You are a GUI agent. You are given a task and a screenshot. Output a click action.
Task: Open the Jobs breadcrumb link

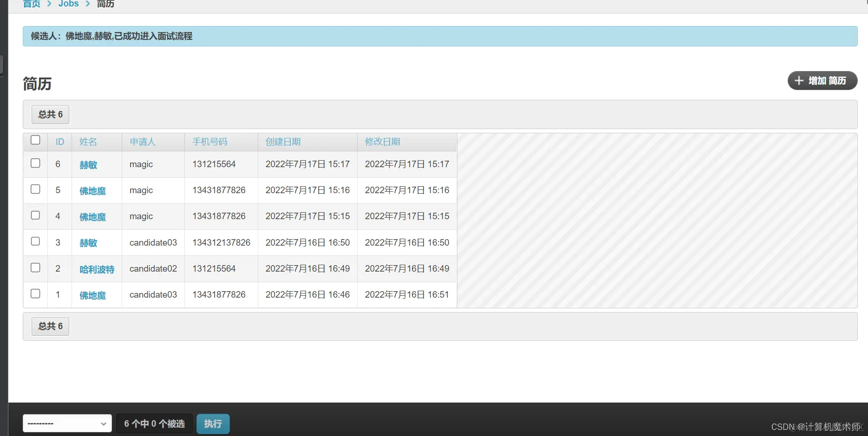click(x=69, y=4)
